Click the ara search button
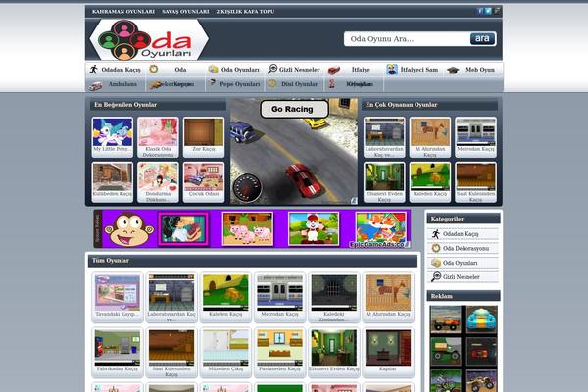Image resolution: width=588 pixels, height=392 pixels. pyautogui.click(x=482, y=38)
